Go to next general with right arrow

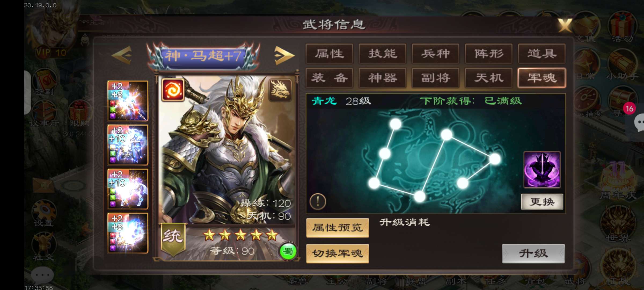click(x=284, y=55)
